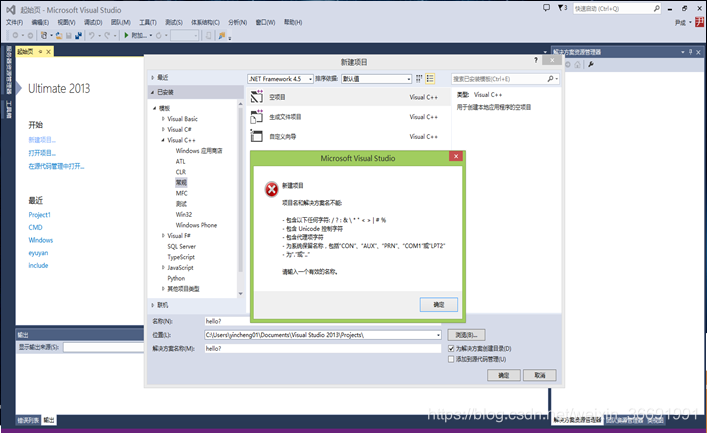The width and height of the screenshot is (707, 433).
Task: Open the eyuyan recent project link
Action: click(x=38, y=253)
